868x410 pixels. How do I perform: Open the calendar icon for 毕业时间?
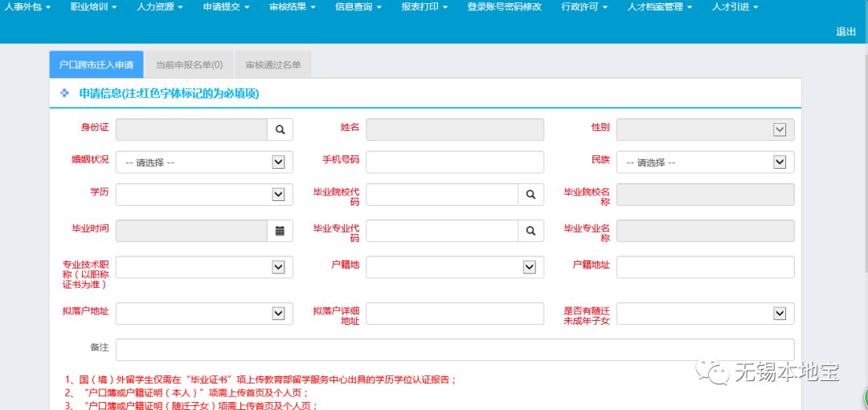click(x=280, y=231)
